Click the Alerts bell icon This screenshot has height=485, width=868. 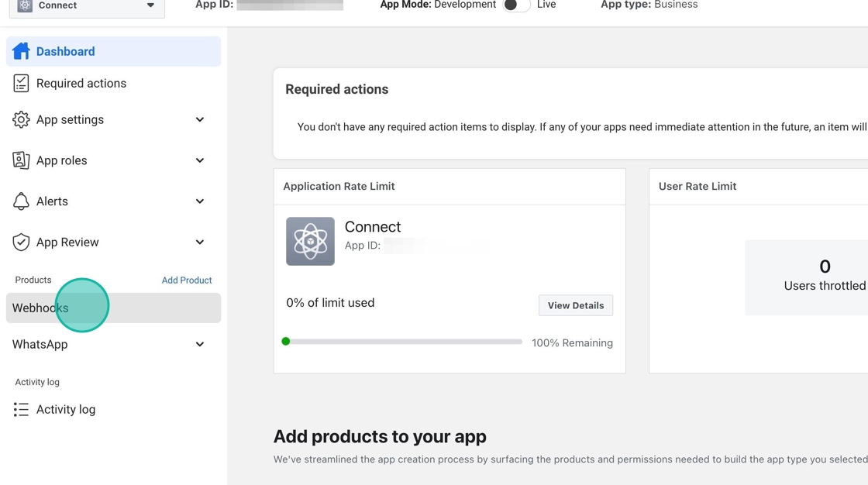[x=21, y=201]
